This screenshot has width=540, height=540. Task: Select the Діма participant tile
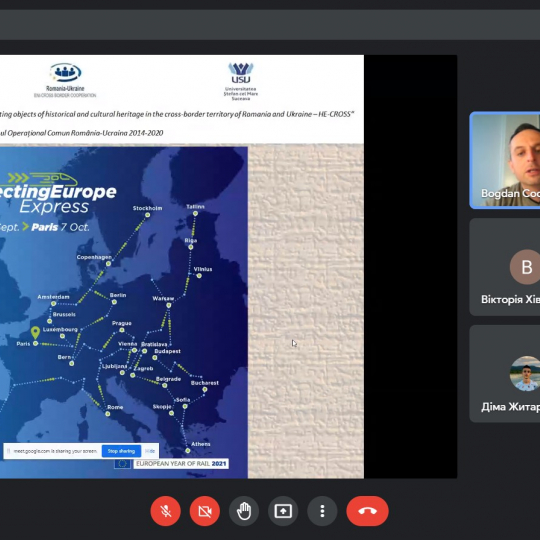(x=505, y=374)
